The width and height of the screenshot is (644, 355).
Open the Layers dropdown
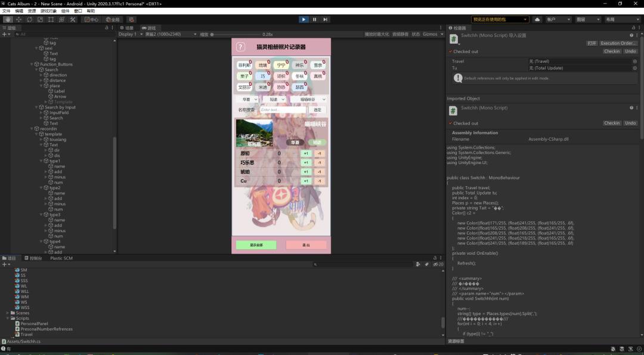[588, 19]
